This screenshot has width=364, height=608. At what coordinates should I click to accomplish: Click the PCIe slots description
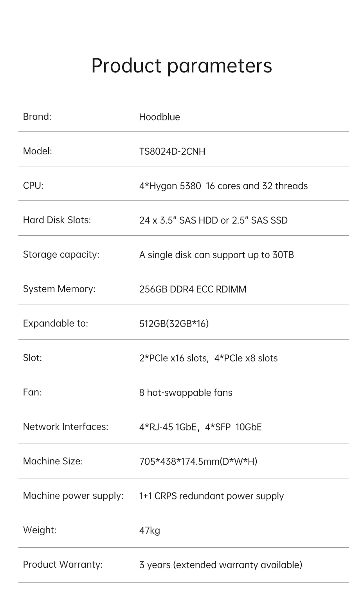point(208,358)
